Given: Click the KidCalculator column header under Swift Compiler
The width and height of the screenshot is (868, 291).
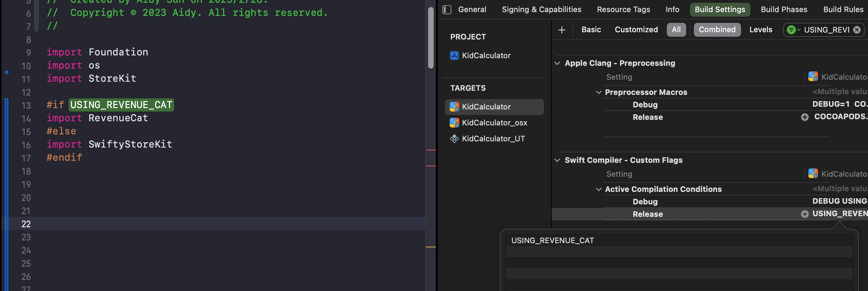Looking at the screenshot, I should point(838,174).
